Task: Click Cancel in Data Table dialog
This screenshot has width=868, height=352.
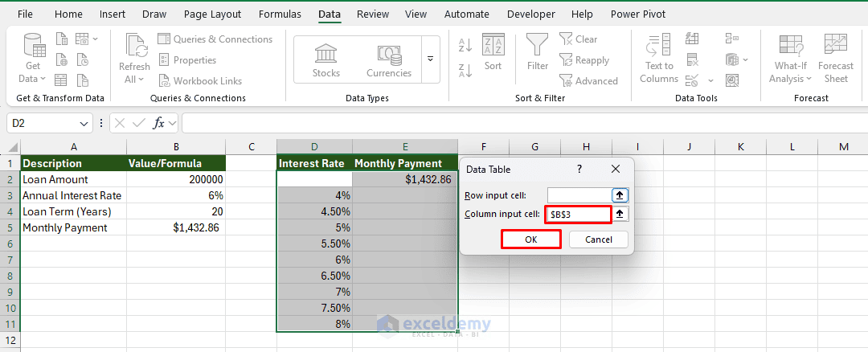Action: 599,239
